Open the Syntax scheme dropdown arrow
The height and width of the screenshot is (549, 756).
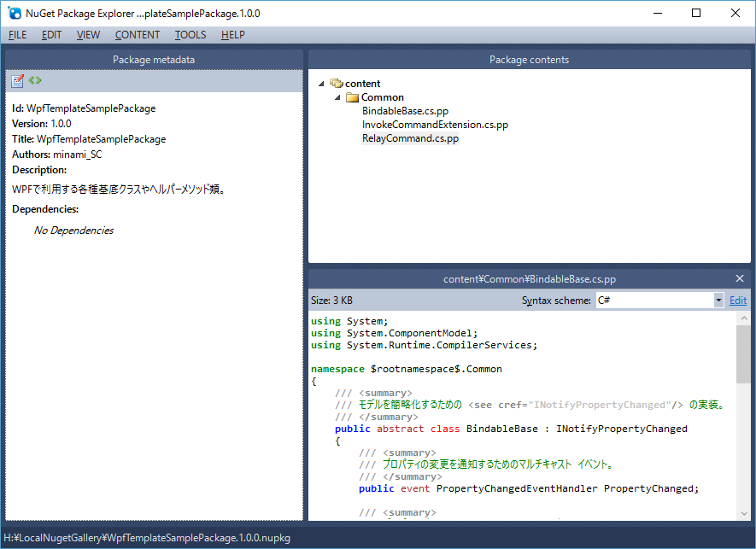[x=718, y=301]
